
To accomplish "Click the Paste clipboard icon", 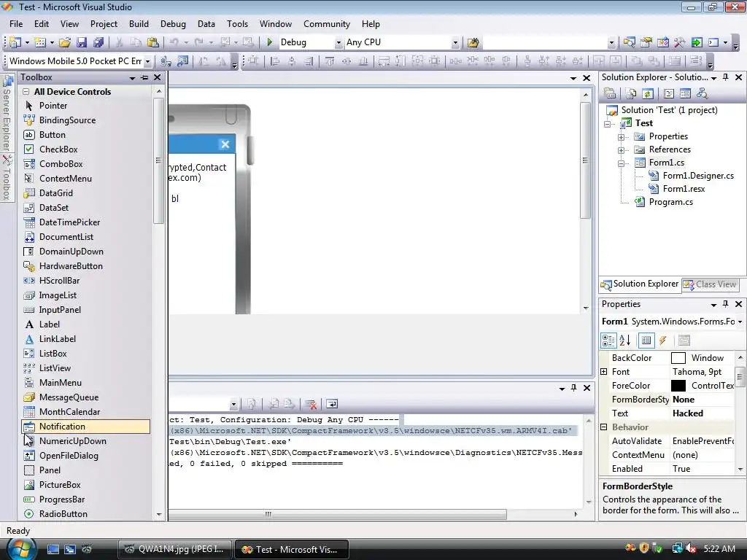I will point(153,42).
